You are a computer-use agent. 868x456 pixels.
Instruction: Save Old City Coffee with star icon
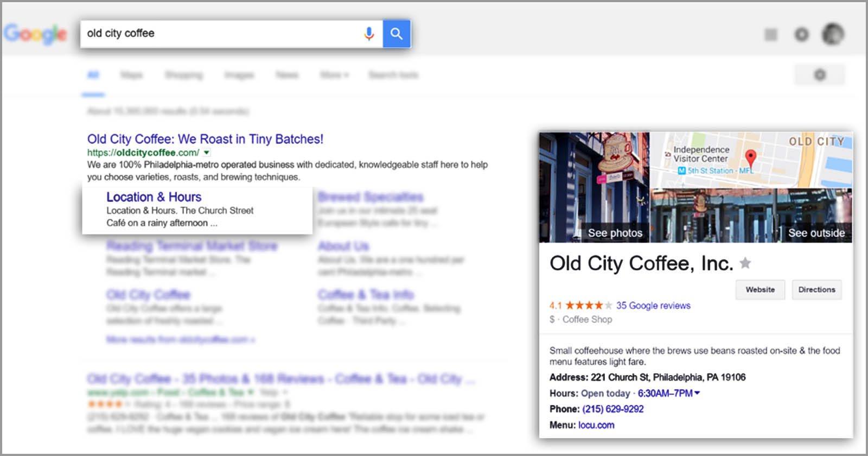[745, 263]
